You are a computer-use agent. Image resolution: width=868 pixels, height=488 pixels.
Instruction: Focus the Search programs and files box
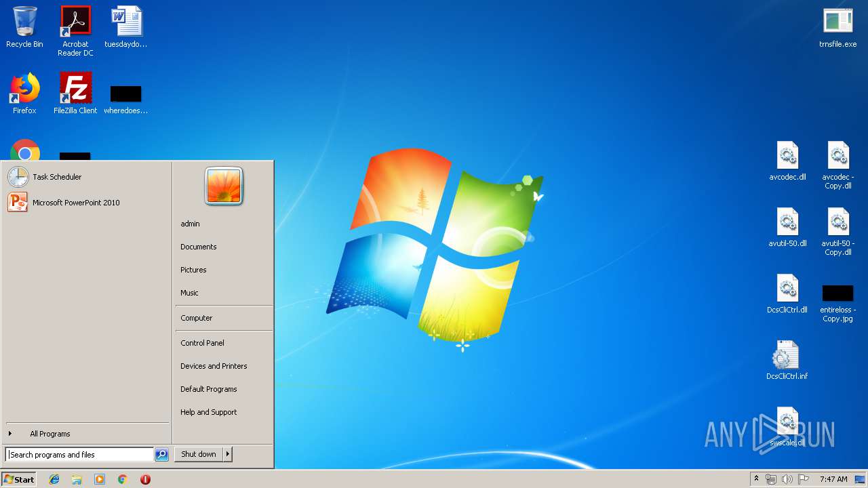(x=80, y=455)
